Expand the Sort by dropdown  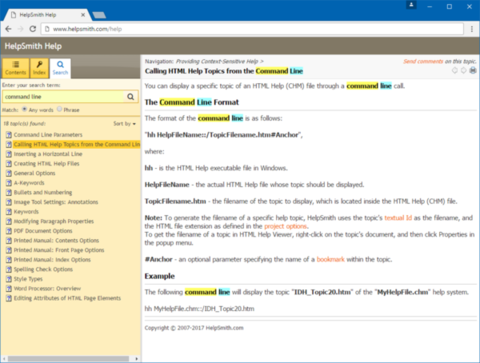point(125,124)
